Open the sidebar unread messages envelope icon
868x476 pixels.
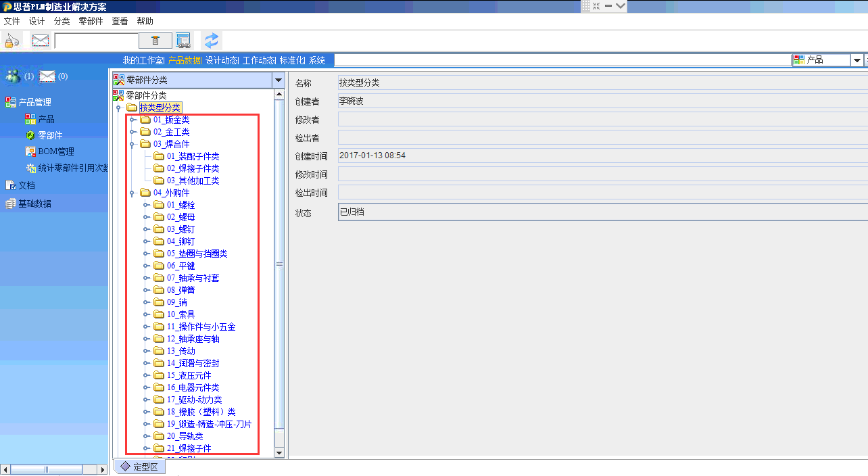coord(47,76)
